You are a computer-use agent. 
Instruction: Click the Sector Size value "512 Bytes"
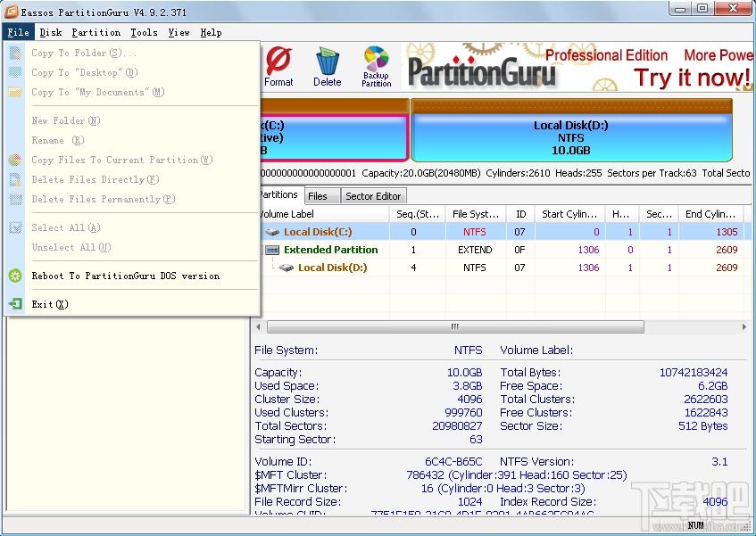[x=703, y=426]
